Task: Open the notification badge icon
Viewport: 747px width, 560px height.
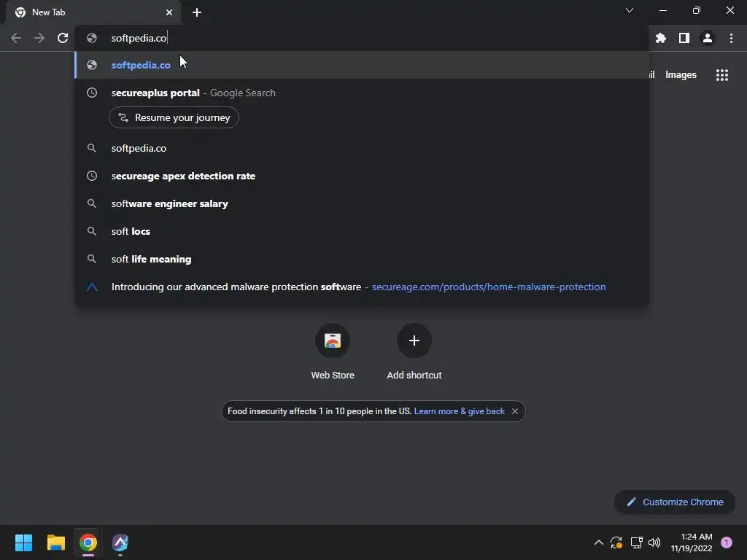Action: [x=727, y=542]
